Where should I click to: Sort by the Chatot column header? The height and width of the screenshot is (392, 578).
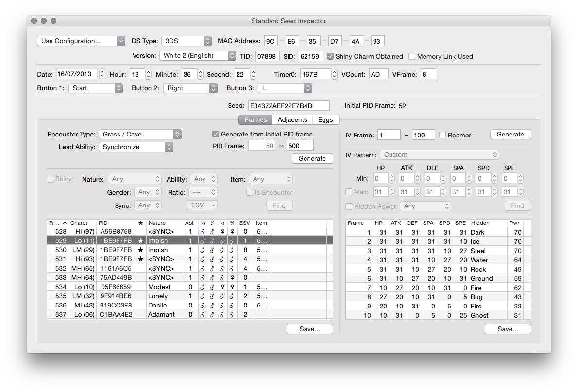coord(82,223)
